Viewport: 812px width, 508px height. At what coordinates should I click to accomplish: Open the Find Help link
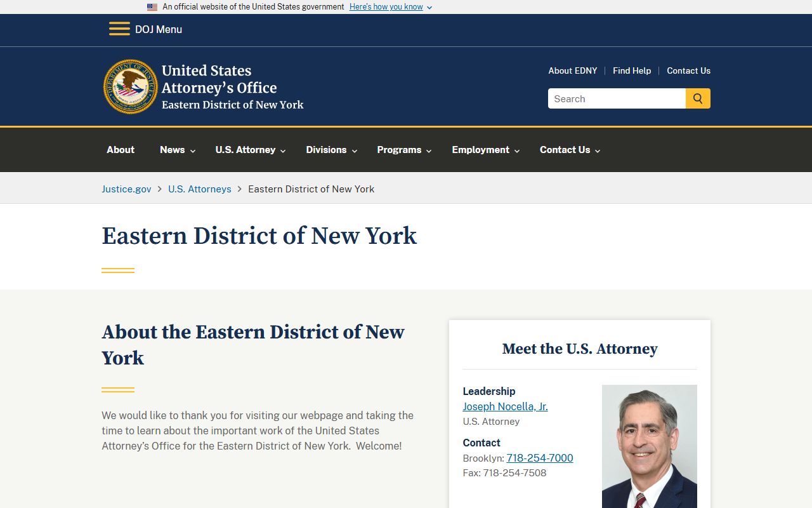click(632, 70)
